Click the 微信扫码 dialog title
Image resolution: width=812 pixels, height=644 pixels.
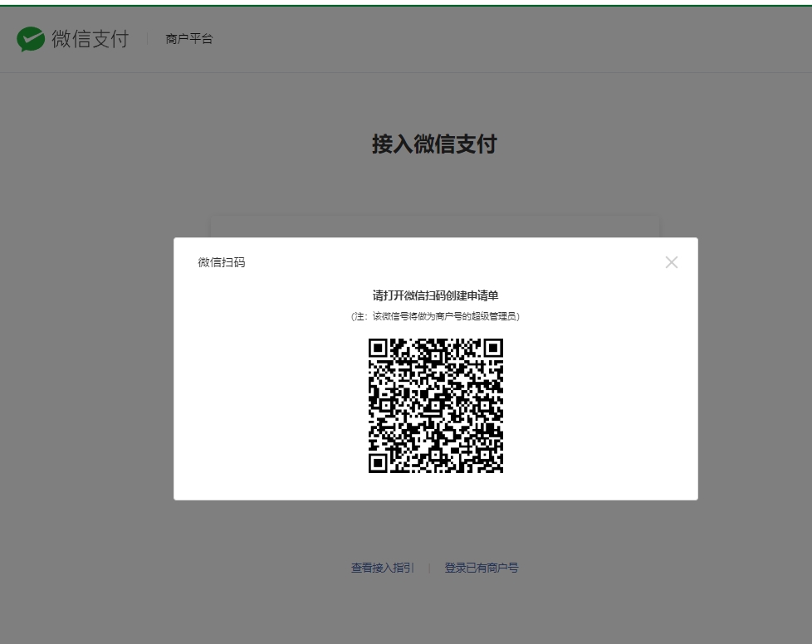point(222,262)
